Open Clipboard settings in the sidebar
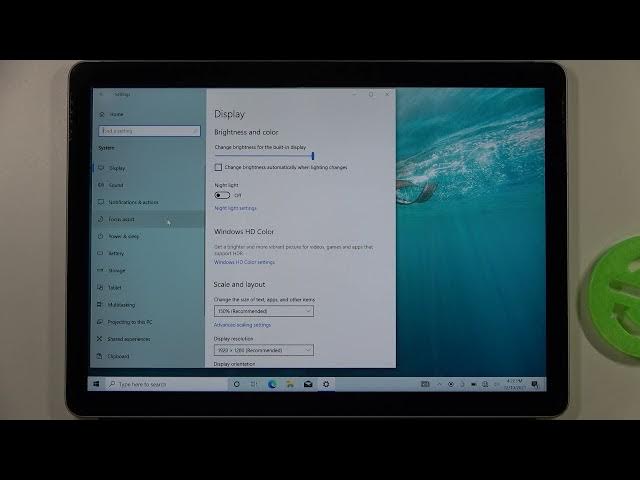 149,356
